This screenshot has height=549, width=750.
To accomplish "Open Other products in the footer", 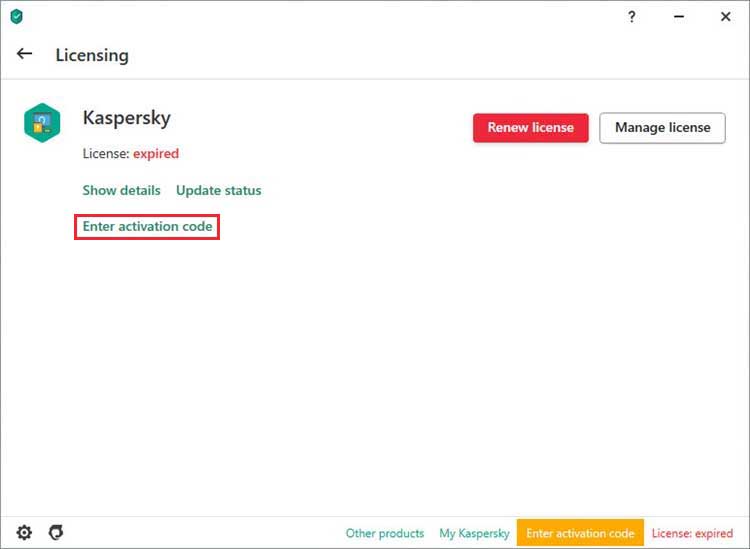I will (385, 533).
